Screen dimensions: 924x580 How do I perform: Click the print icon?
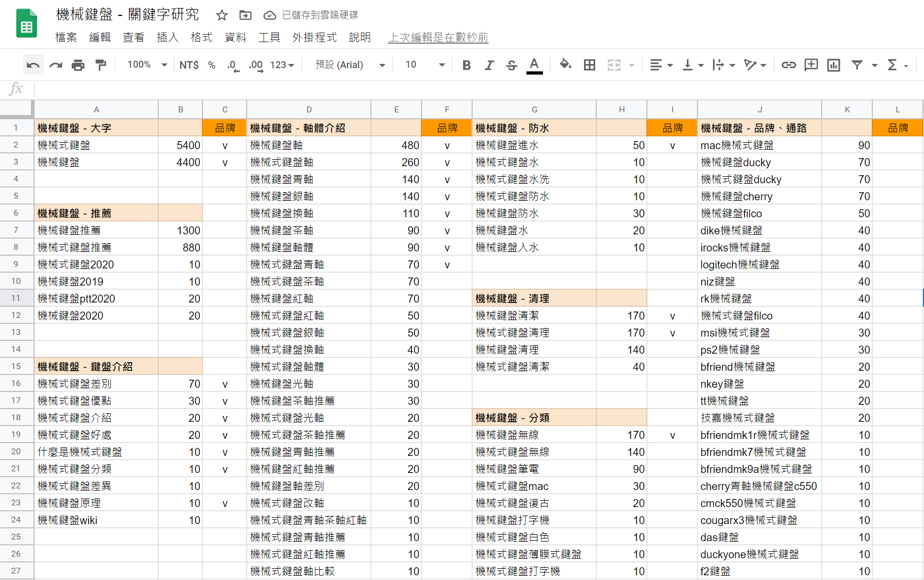point(78,65)
